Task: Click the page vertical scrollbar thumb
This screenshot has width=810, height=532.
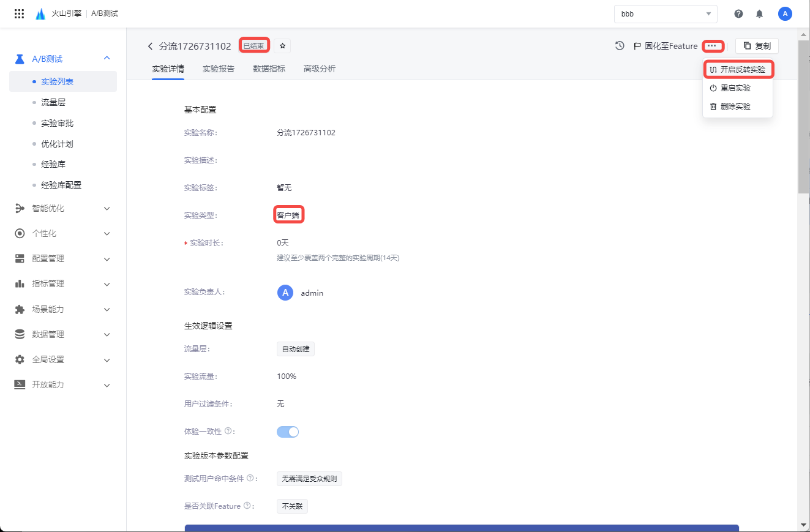Action: (x=804, y=116)
